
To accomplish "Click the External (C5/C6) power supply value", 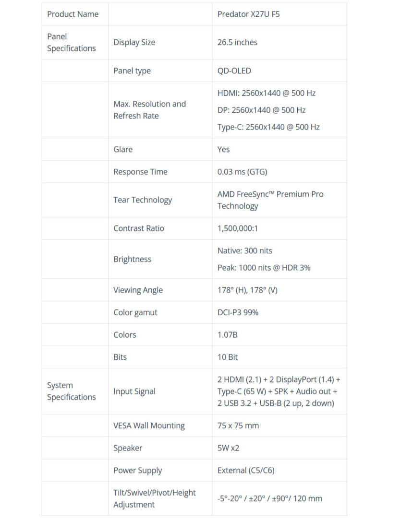I will coord(246,471).
